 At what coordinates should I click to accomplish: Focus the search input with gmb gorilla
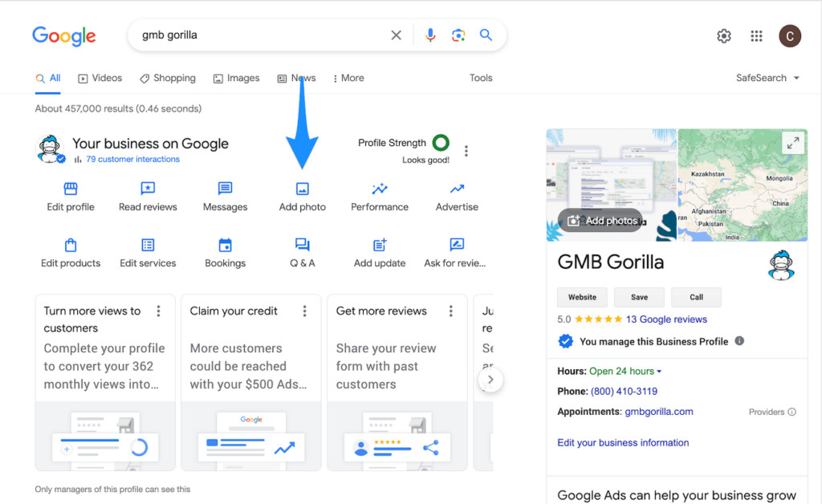(x=262, y=35)
